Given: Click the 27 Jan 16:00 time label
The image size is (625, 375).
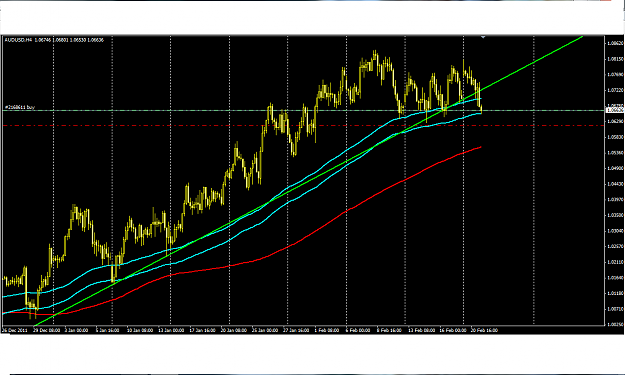Looking at the screenshot, I should [x=296, y=330].
